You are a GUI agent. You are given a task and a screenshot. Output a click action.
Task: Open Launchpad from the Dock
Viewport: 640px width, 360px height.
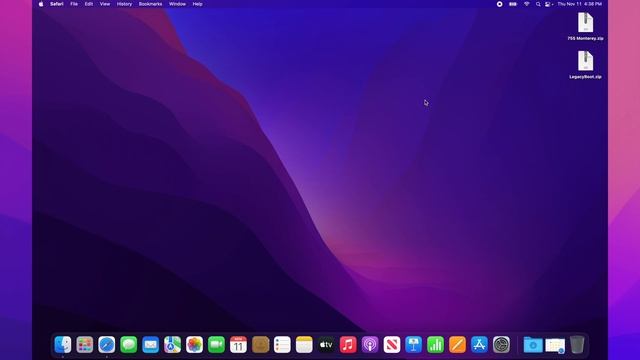[x=85, y=345]
